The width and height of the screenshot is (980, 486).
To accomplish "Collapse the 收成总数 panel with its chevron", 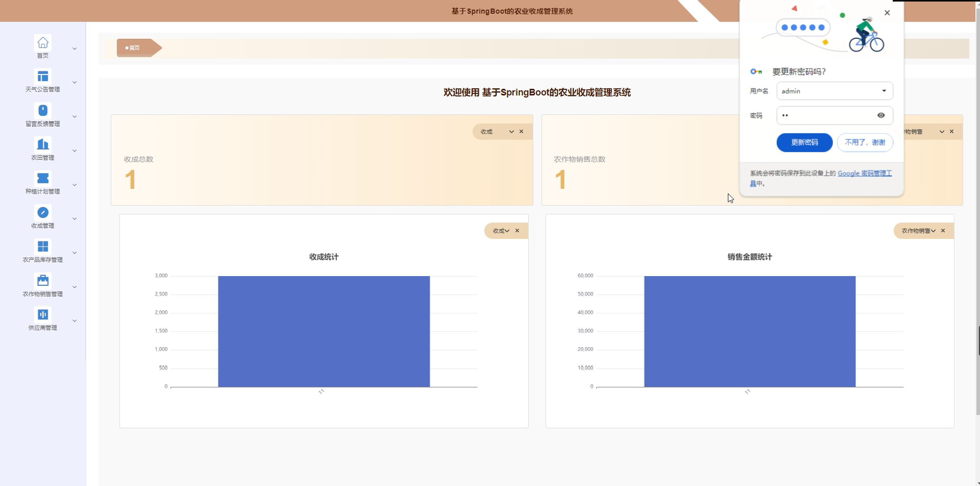I will pos(511,131).
